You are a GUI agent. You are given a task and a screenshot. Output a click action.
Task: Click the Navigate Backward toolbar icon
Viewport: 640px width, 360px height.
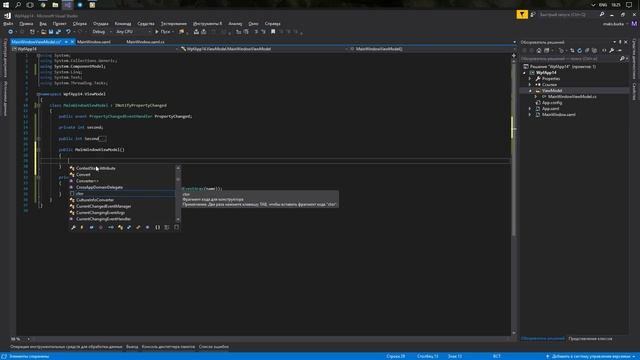click(x=11, y=32)
